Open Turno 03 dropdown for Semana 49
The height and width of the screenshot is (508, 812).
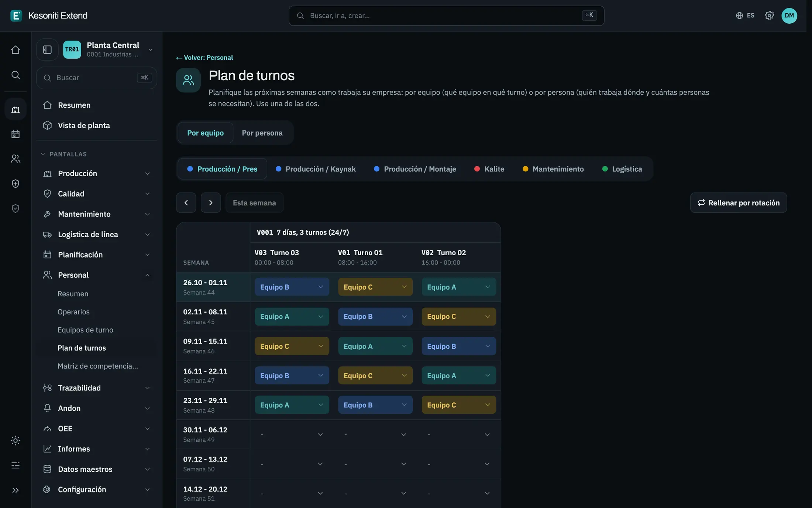pos(292,434)
